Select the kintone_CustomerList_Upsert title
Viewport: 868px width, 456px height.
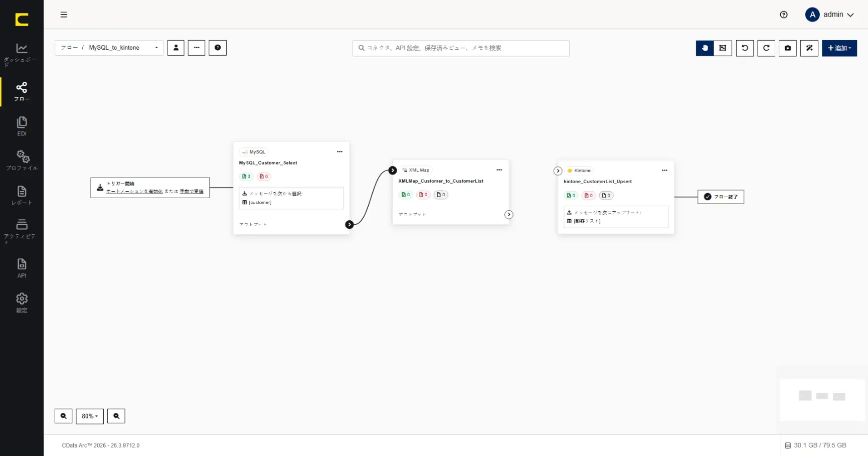click(x=598, y=182)
